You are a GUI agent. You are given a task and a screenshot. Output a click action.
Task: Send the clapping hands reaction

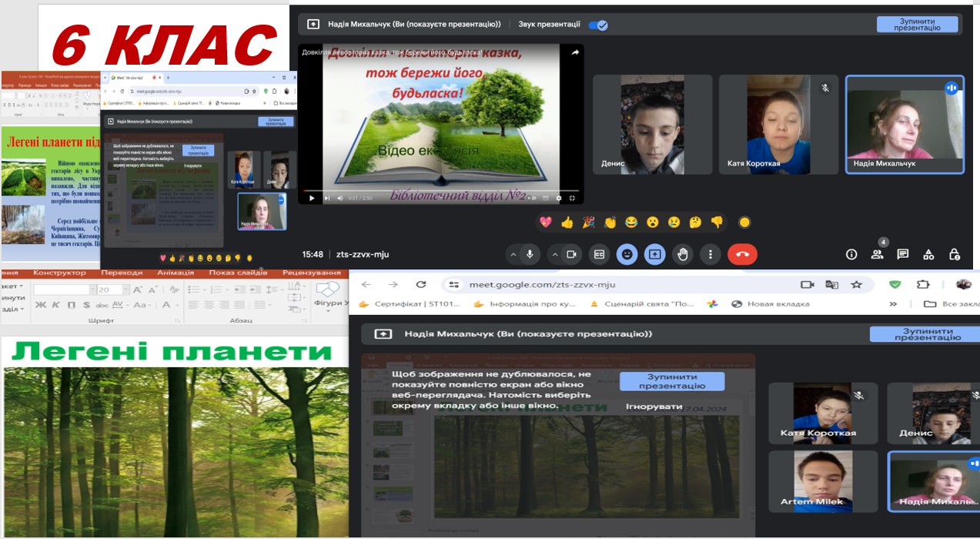point(610,223)
